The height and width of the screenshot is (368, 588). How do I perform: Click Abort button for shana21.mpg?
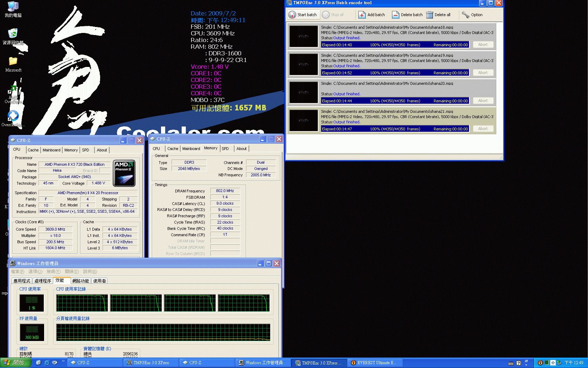[483, 129]
